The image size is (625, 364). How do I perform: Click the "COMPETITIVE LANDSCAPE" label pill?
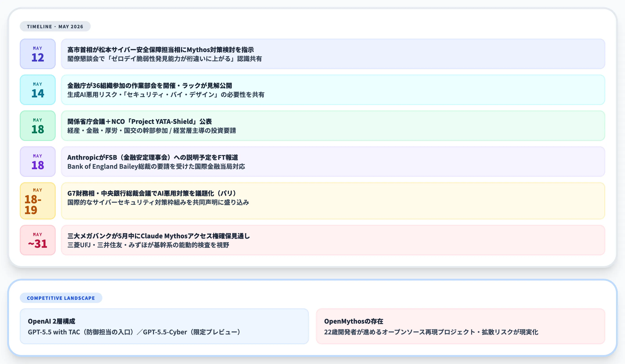click(x=61, y=298)
